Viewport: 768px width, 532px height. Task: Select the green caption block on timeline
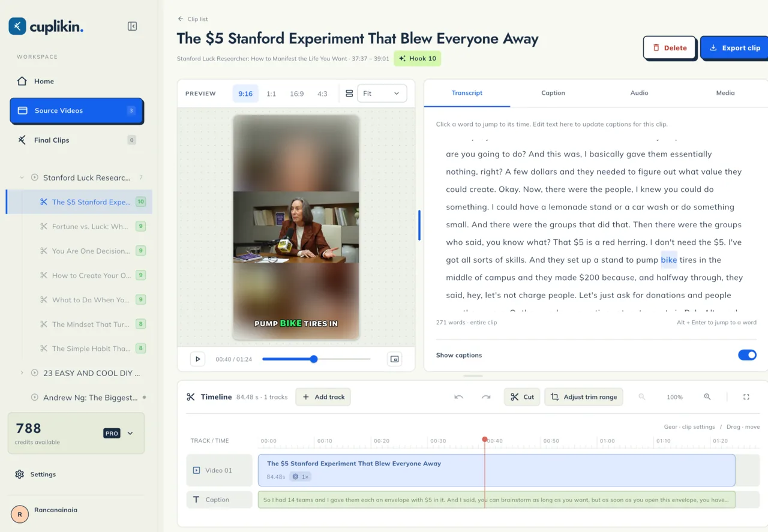pos(497,500)
